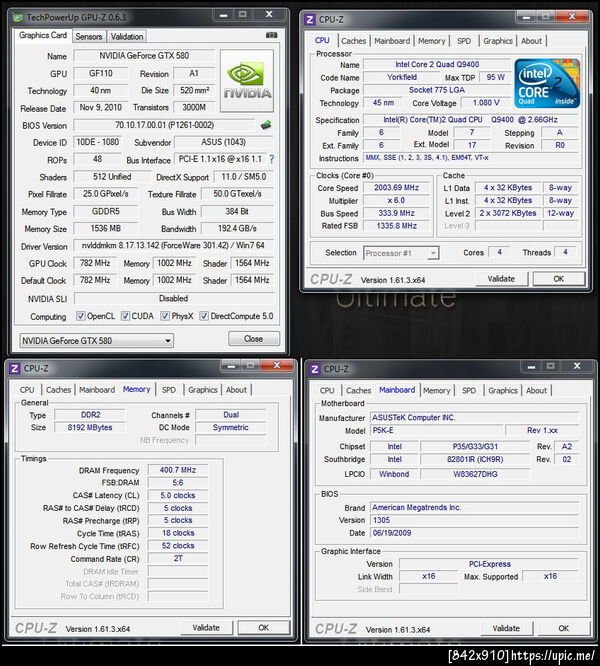Click the GPU-Z title bar app icon

[x=18, y=17]
